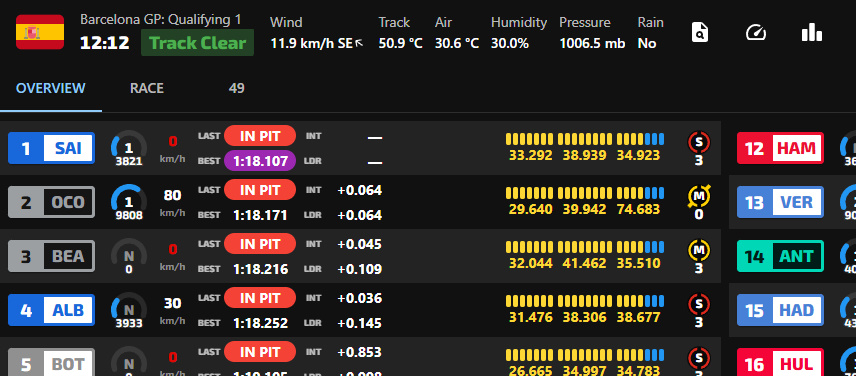This screenshot has width=856, height=376.
Task: Click ALB's sector time 38.306
Action: (584, 318)
